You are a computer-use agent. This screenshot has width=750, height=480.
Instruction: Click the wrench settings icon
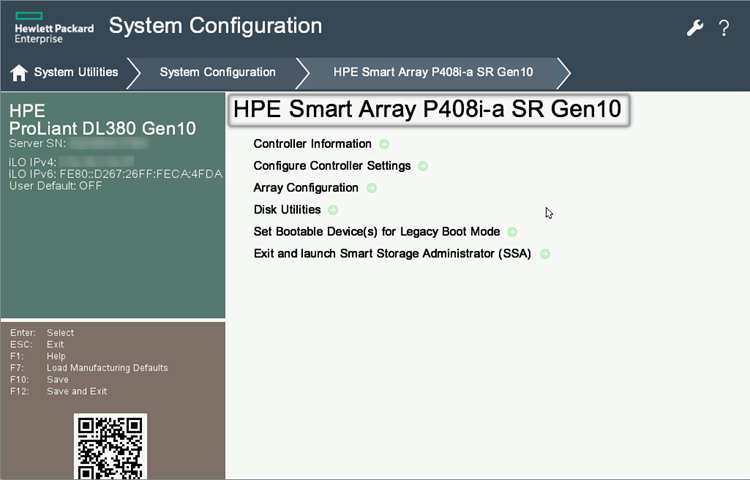pos(695,28)
